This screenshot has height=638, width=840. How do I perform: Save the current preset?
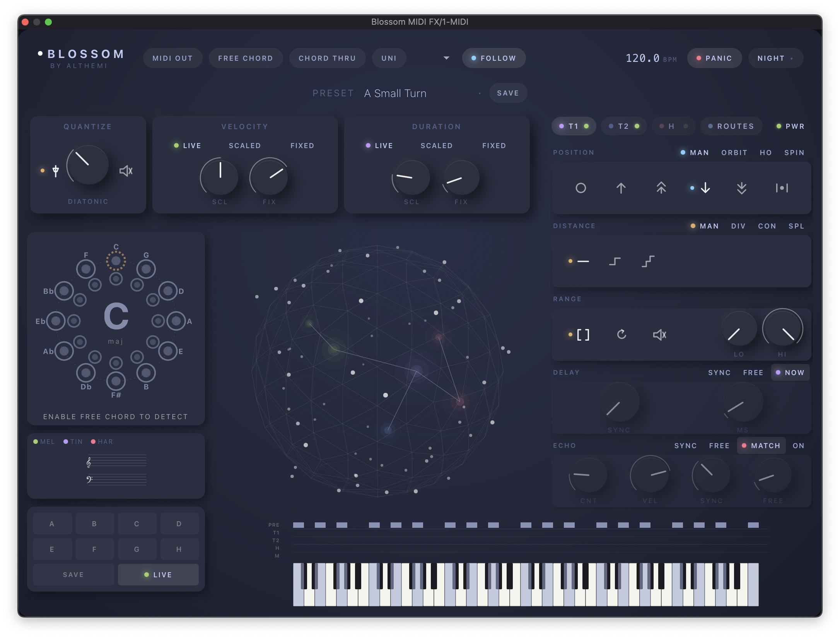508,93
